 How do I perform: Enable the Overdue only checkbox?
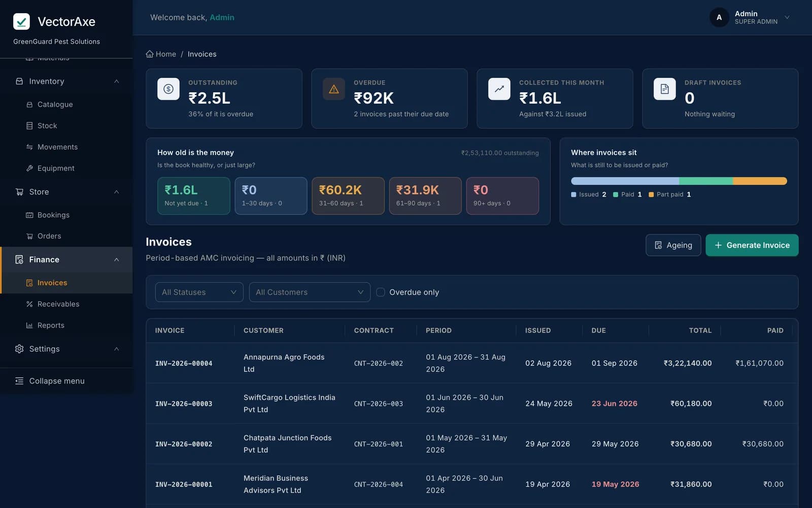[381, 292]
